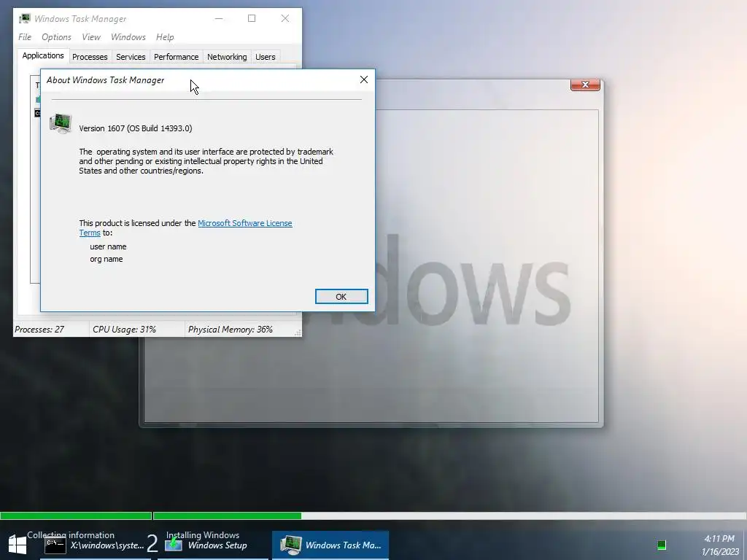
Task: Click the 1/16/2023 date in tray
Action: pos(720,551)
